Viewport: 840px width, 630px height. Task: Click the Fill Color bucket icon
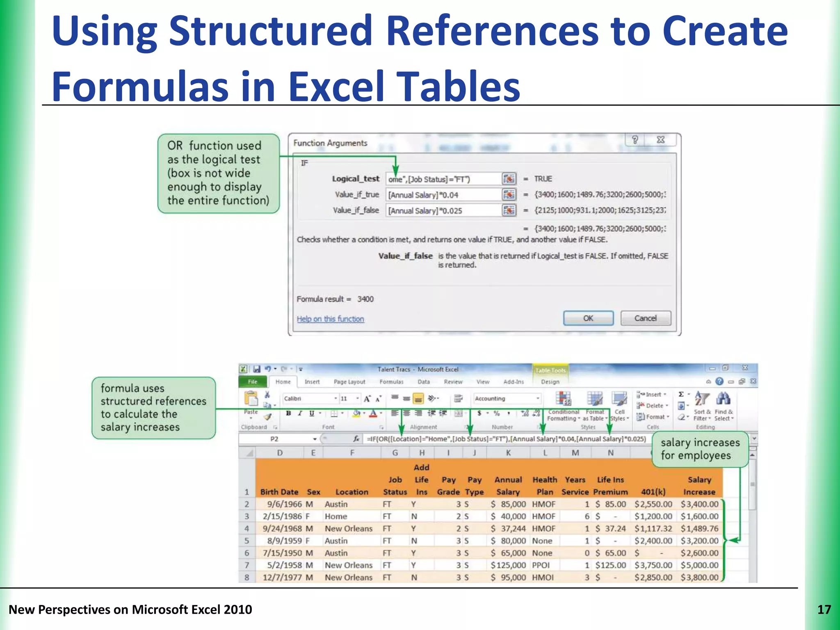click(357, 413)
